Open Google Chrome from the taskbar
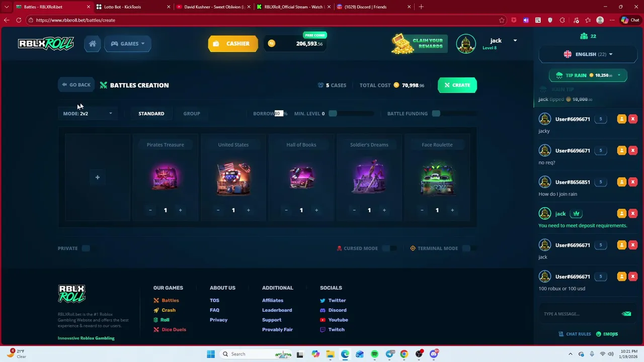The height and width of the screenshot is (362, 644). 404,354
